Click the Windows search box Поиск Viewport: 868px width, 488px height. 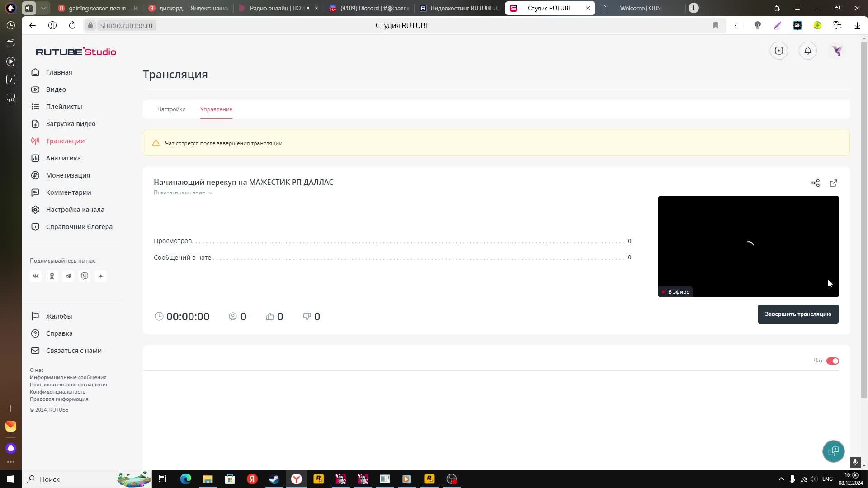pyautogui.click(x=87, y=479)
